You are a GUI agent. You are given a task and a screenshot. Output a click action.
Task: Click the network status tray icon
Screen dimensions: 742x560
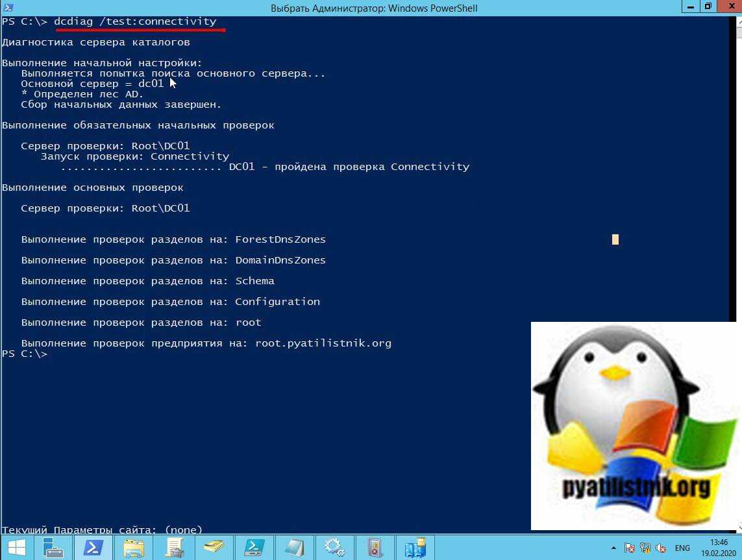pyautogui.click(x=645, y=548)
